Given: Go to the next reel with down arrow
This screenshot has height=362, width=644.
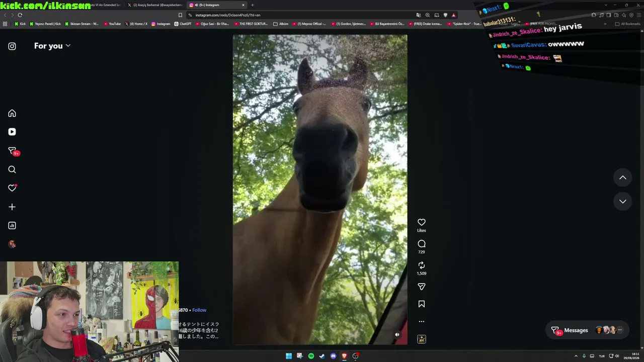Looking at the screenshot, I should (623, 201).
